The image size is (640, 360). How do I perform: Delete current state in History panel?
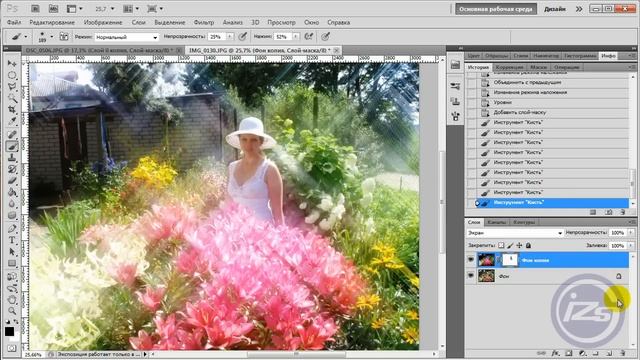pyautogui.click(x=622, y=212)
